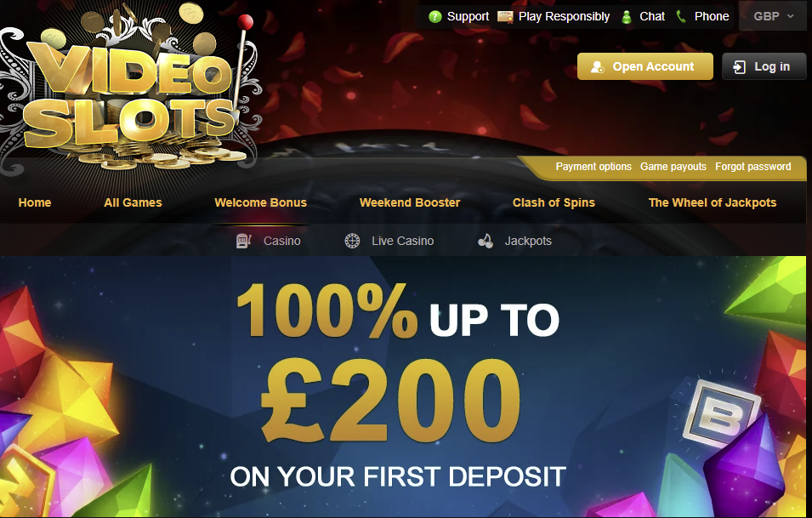Click the Forgot password link
The width and height of the screenshot is (812, 518).
(x=753, y=166)
